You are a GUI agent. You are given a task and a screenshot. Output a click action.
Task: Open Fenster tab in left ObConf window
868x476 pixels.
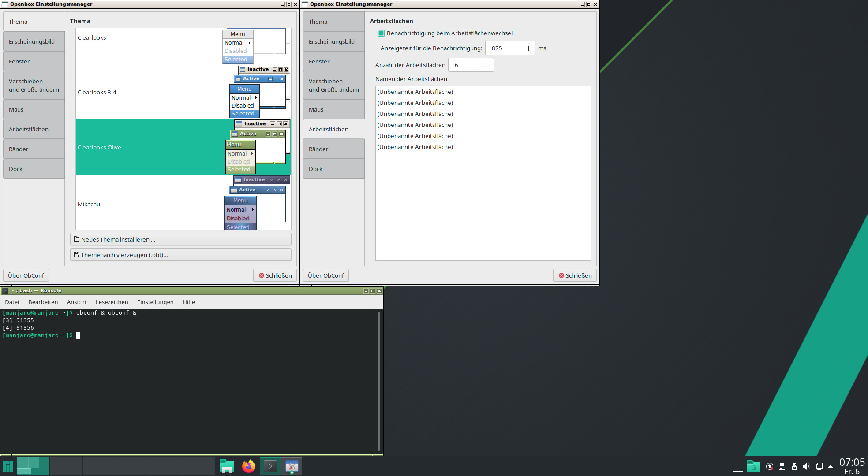pyautogui.click(x=34, y=61)
